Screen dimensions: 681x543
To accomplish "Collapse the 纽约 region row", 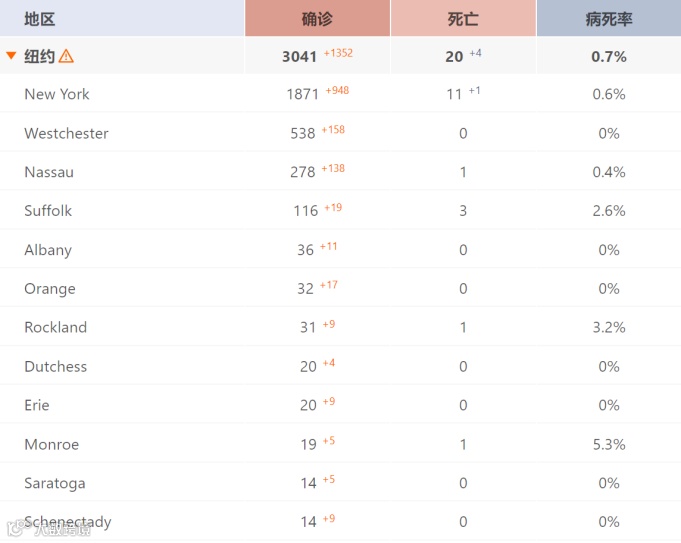I will click(11, 56).
